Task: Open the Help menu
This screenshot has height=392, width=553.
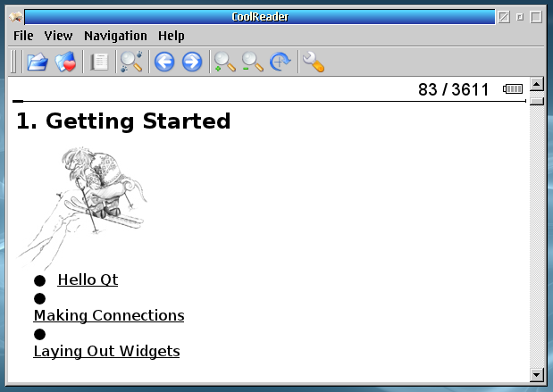Action: [171, 36]
